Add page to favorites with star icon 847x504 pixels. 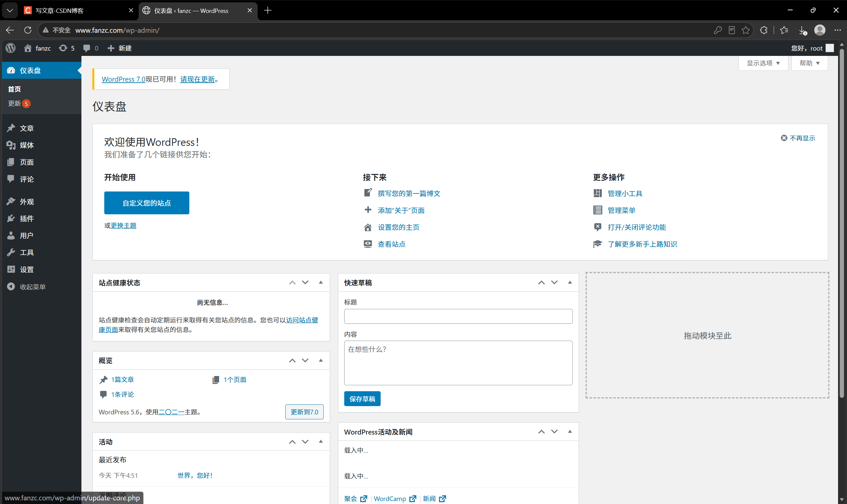pyautogui.click(x=746, y=30)
